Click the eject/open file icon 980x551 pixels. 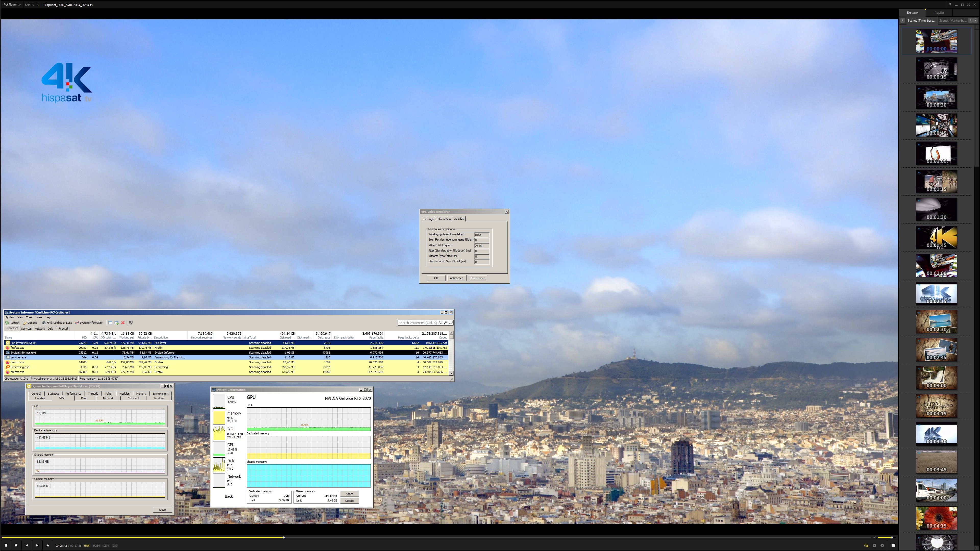coord(47,545)
